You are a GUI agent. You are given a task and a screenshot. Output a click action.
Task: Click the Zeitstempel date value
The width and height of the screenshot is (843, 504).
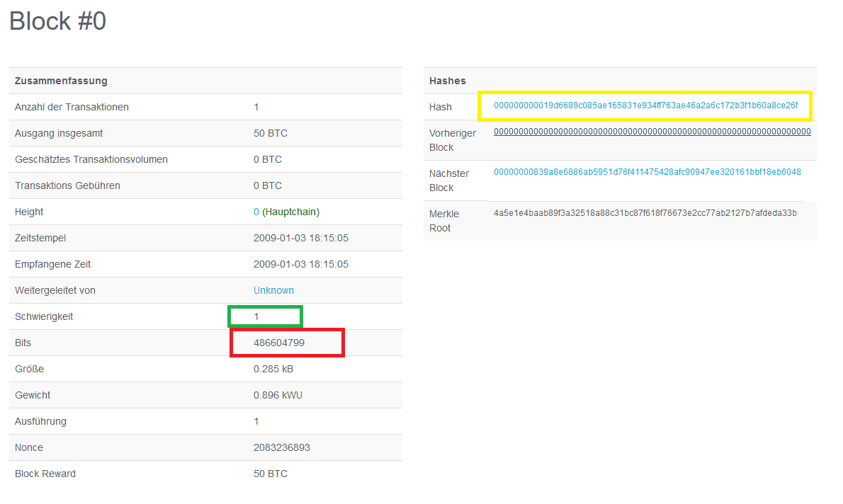point(300,238)
